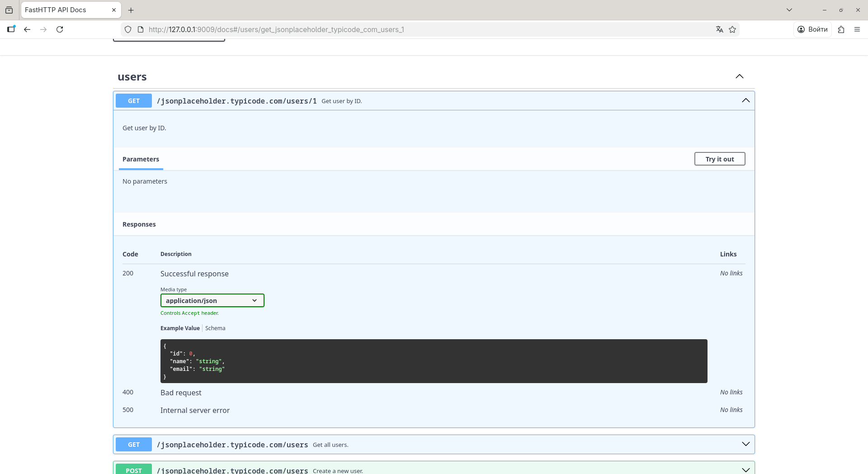Click the users section heading
Screen dimensions: 868x474
pyautogui.click(x=132, y=77)
